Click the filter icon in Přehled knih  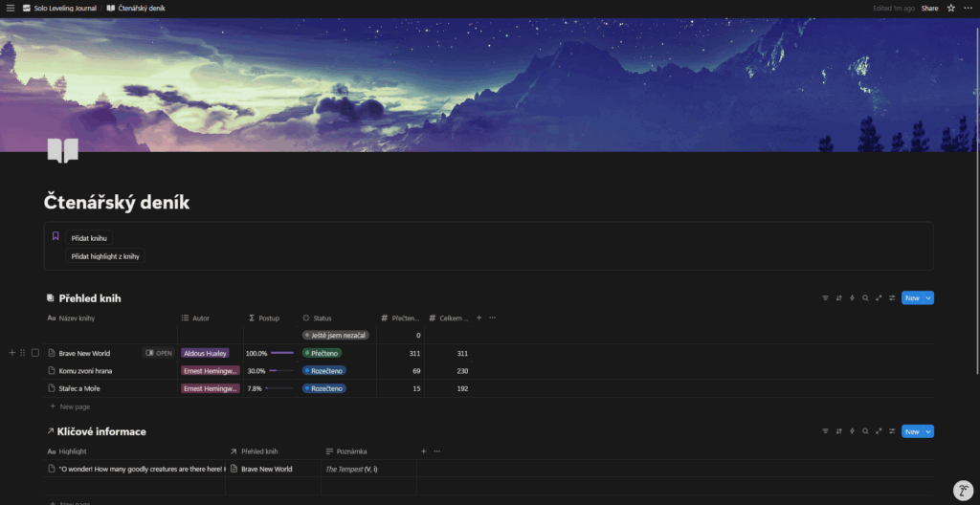(825, 298)
